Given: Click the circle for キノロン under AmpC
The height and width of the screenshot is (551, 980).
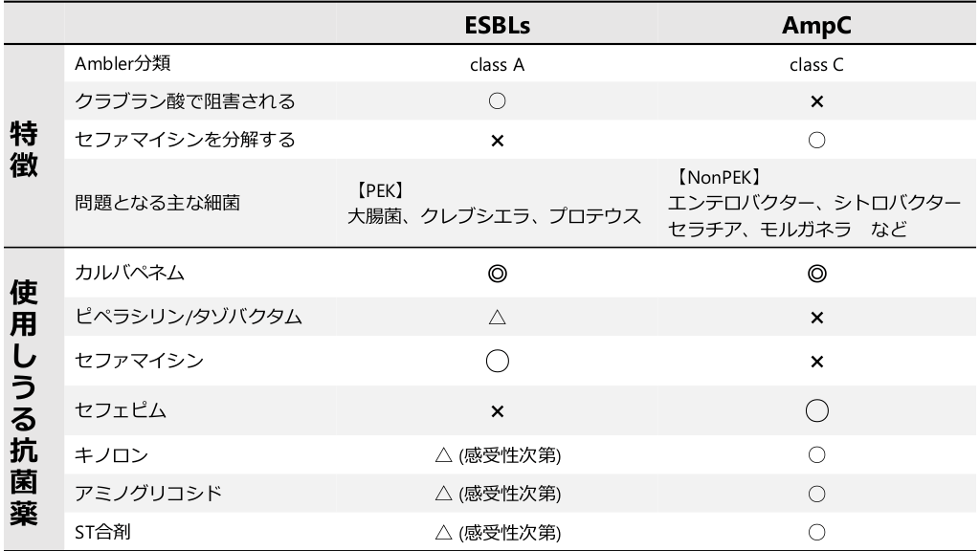Looking at the screenshot, I should coord(816,454).
